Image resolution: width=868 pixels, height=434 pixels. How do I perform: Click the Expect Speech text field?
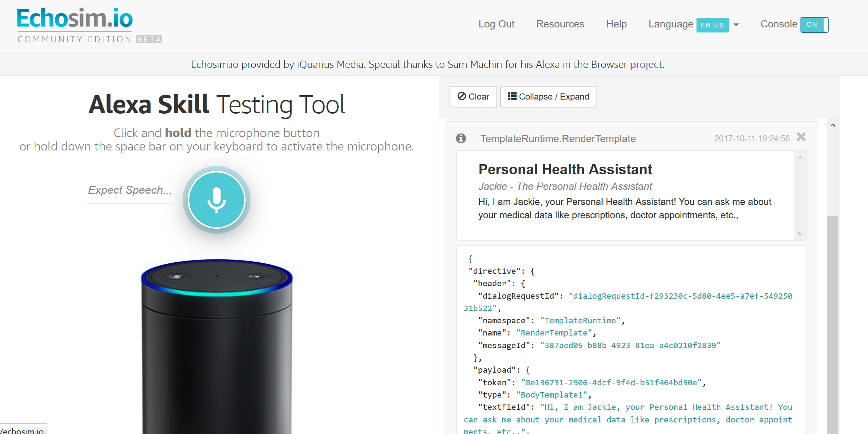(130, 190)
